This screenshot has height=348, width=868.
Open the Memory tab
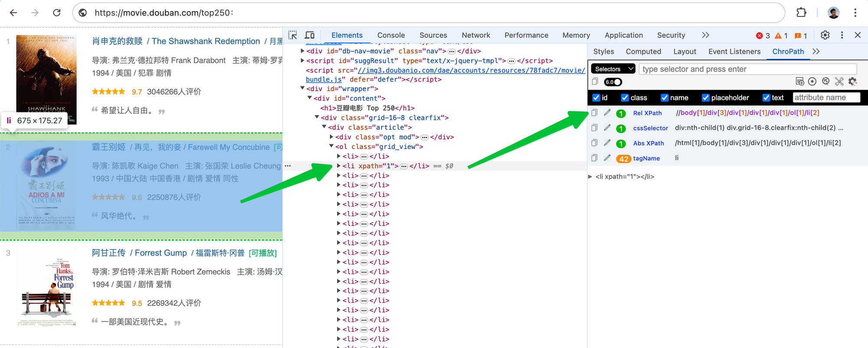pyautogui.click(x=576, y=35)
